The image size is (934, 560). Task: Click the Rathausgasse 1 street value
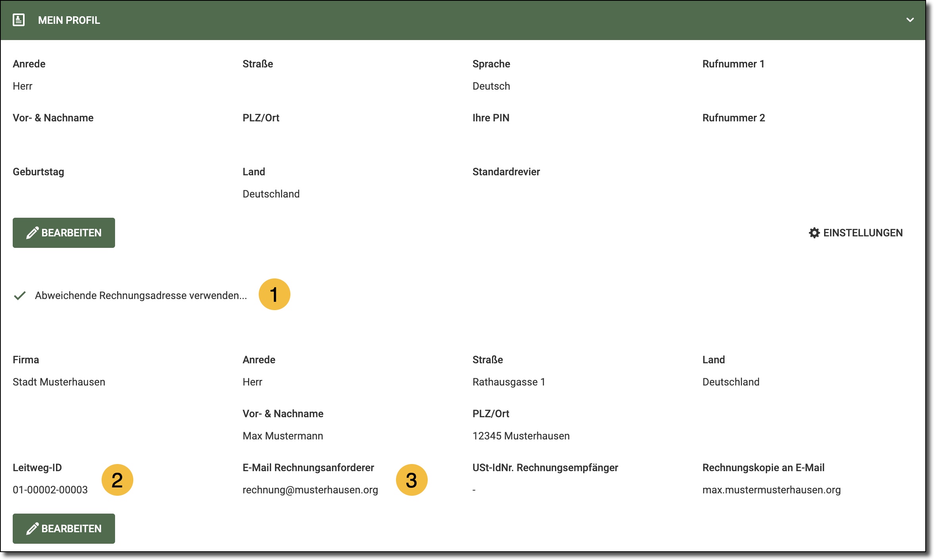(x=509, y=382)
